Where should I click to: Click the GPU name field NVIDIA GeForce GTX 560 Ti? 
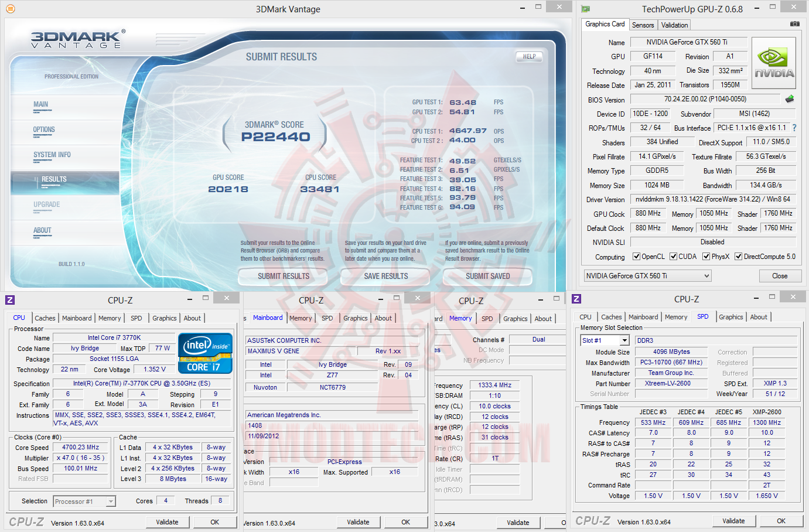[x=688, y=42]
